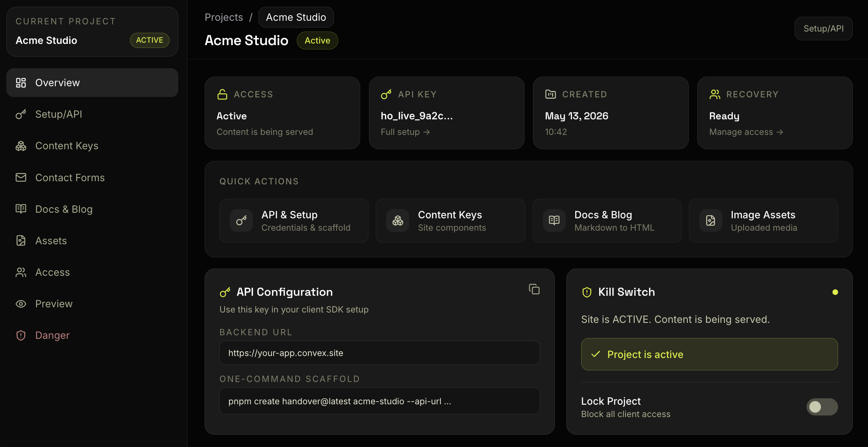Open the Overview sidebar item
This screenshot has height=447, width=868.
coord(92,83)
